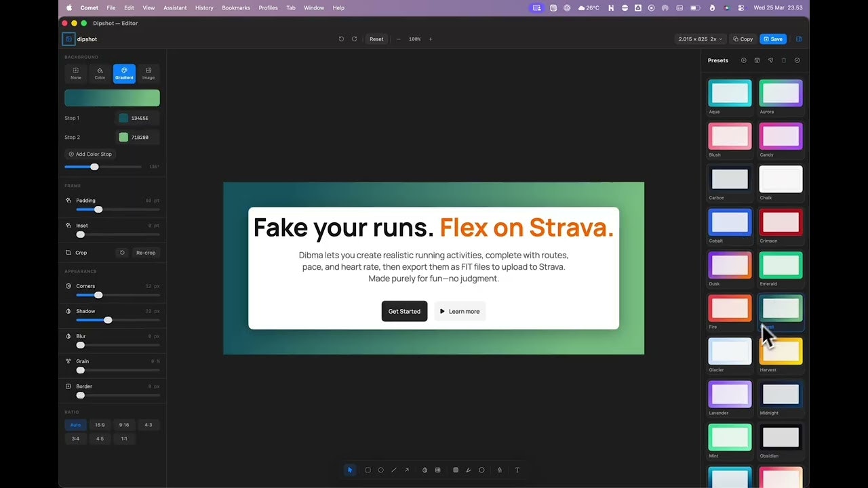Open the Edit menu
Image resolution: width=868 pixels, height=488 pixels.
[129, 7]
